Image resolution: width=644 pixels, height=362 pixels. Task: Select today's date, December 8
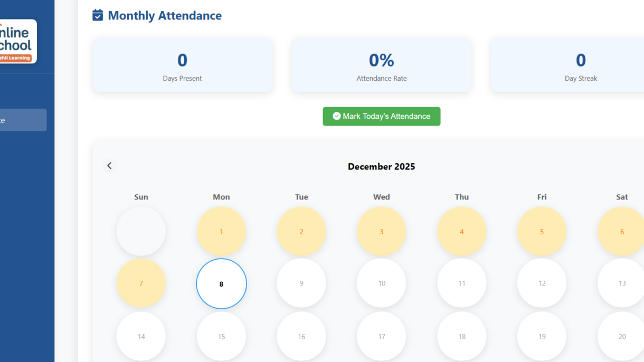[221, 284]
